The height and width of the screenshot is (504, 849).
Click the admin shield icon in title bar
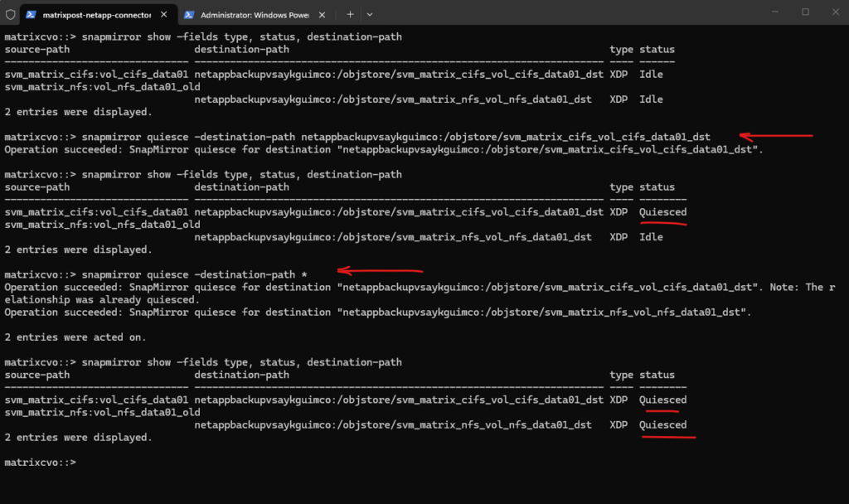[x=10, y=14]
